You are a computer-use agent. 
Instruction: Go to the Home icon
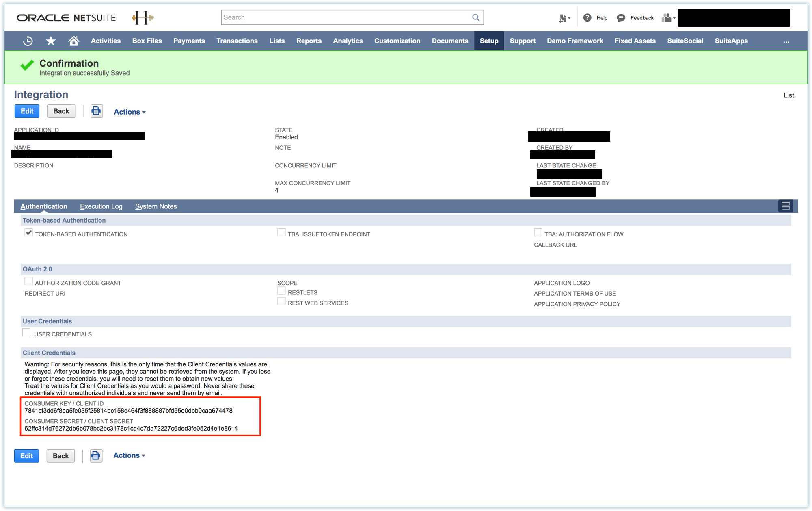[73, 41]
